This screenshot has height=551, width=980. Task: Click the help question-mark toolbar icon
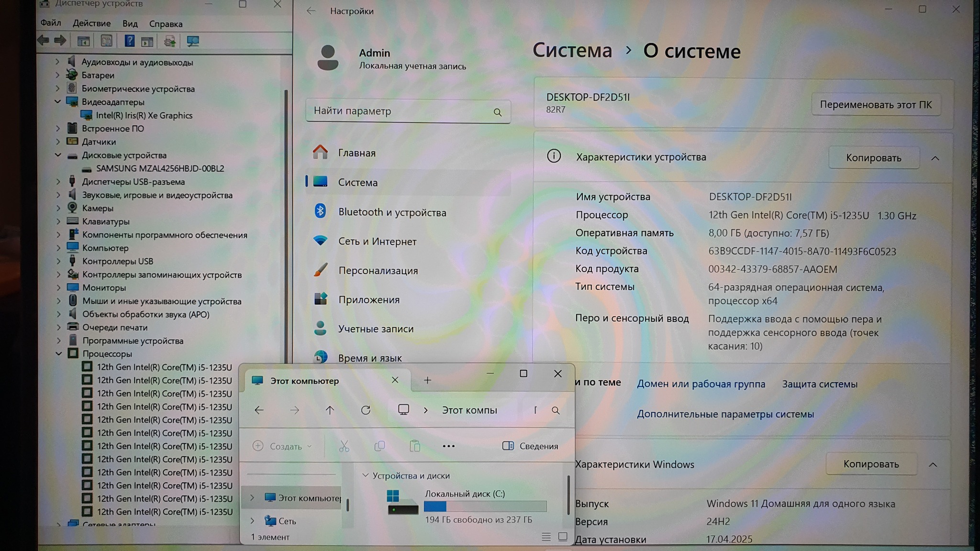(x=129, y=41)
